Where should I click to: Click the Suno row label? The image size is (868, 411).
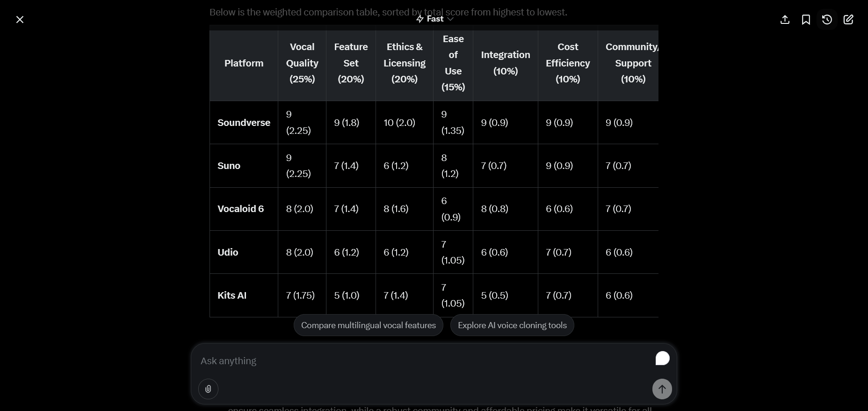click(229, 166)
